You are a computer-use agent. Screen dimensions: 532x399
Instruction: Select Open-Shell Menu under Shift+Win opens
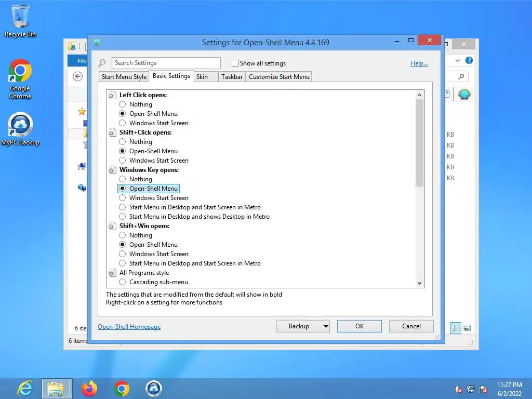[x=123, y=245]
